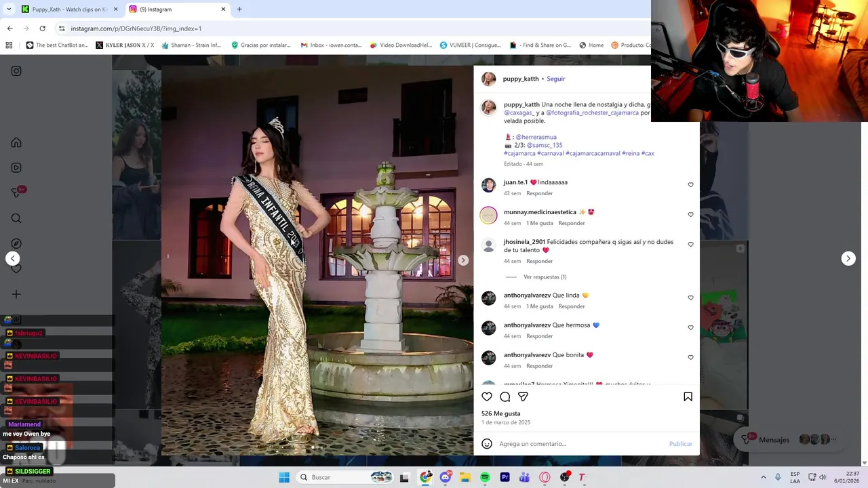Click the address bar URL
The height and width of the screenshot is (488, 868).
[x=136, y=28]
